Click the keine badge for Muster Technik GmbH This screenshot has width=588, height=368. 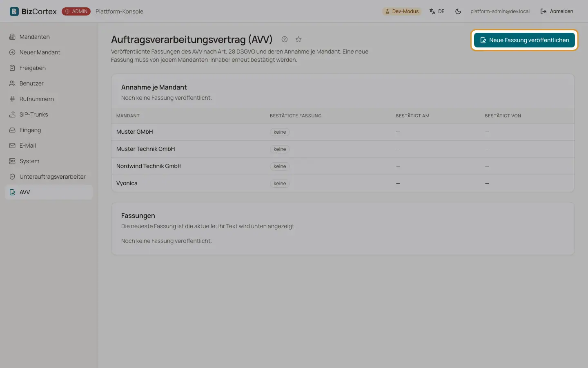[280, 149]
